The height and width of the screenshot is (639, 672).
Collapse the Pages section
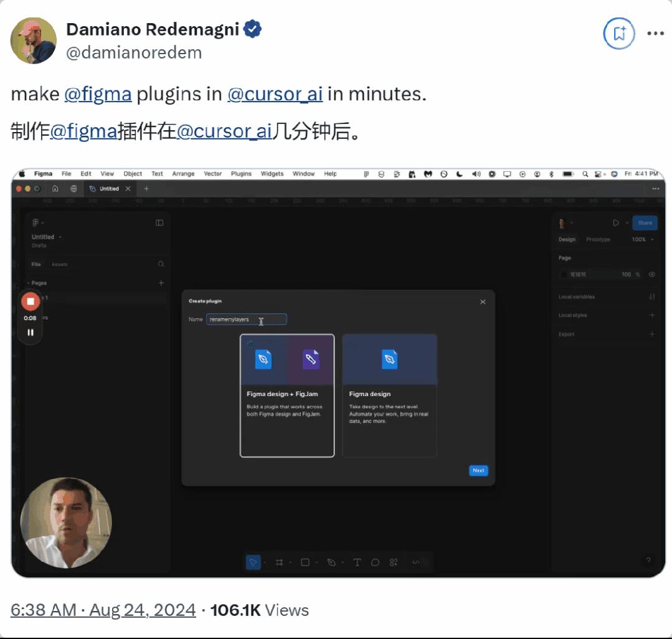pyautogui.click(x=29, y=283)
